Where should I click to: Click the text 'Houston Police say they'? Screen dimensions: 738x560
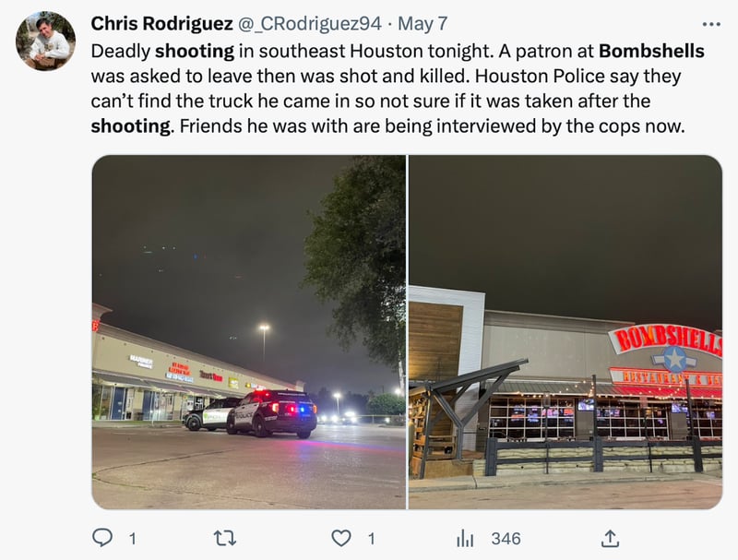click(x=578, y=77)
